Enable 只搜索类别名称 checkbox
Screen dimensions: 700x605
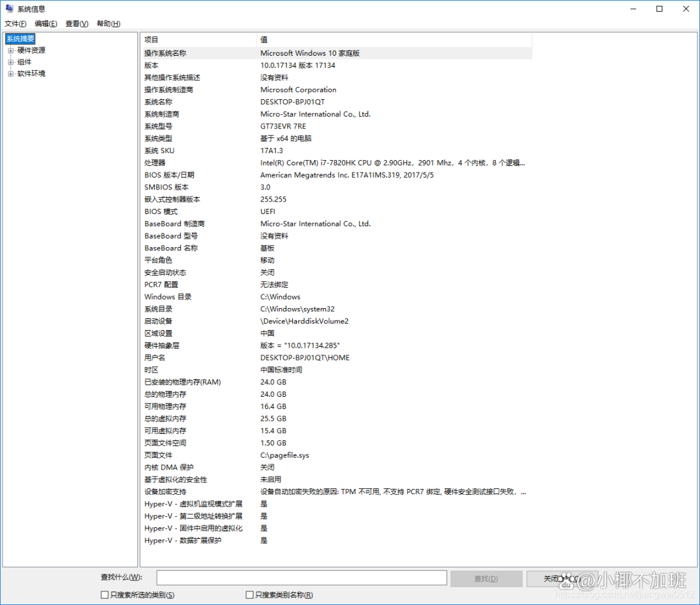[x=250, y=595]
